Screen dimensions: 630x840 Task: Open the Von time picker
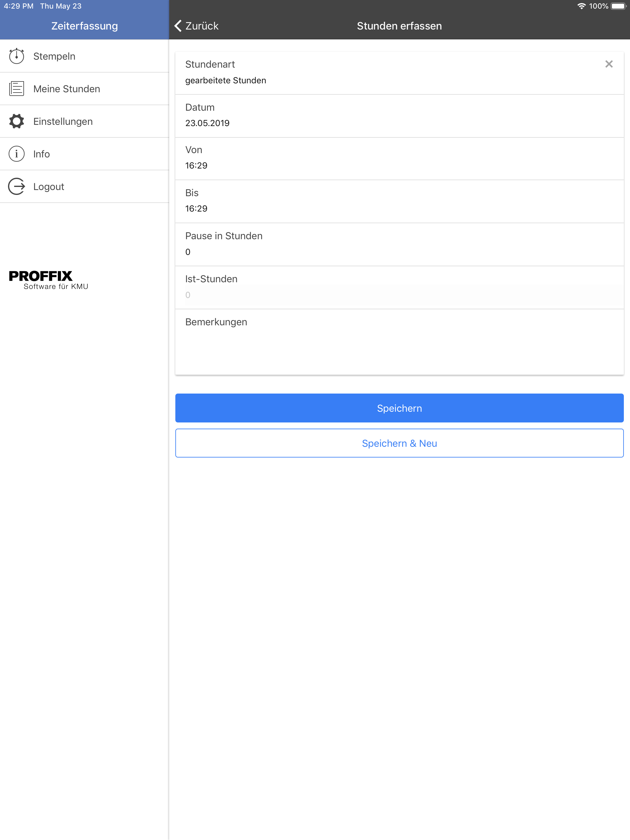click(399, 158)
